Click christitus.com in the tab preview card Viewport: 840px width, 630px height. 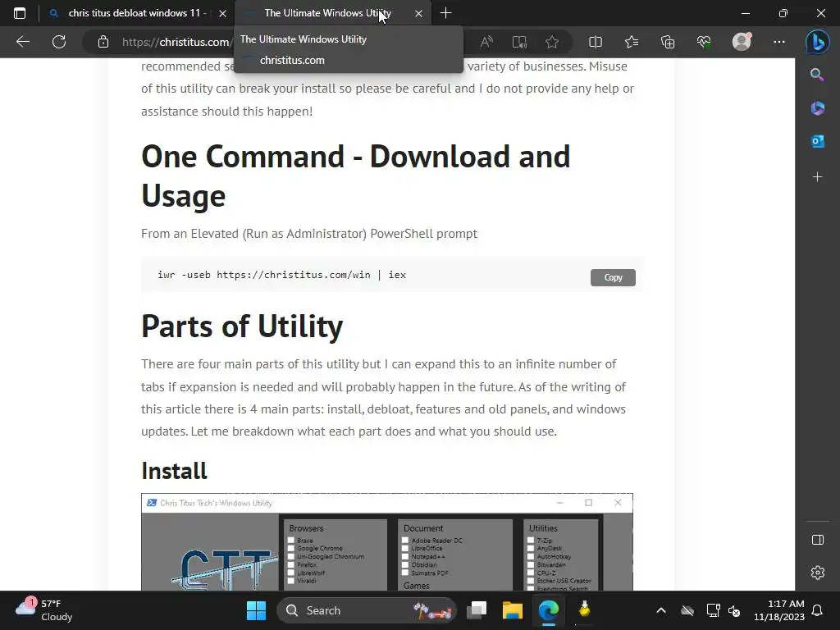click(x=292, y=60)
